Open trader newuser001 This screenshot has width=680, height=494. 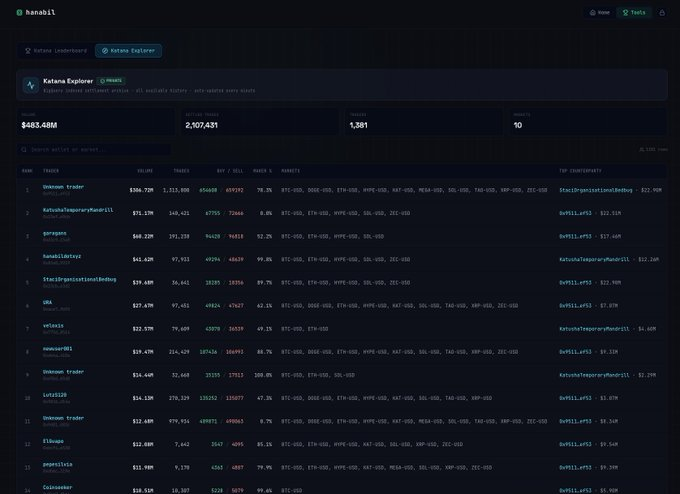[x=57, y=349]
